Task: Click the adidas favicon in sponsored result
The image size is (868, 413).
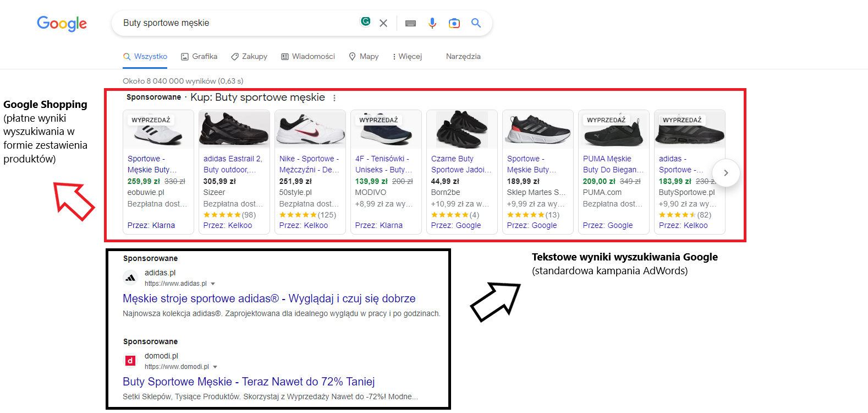Action: point(130,278)
